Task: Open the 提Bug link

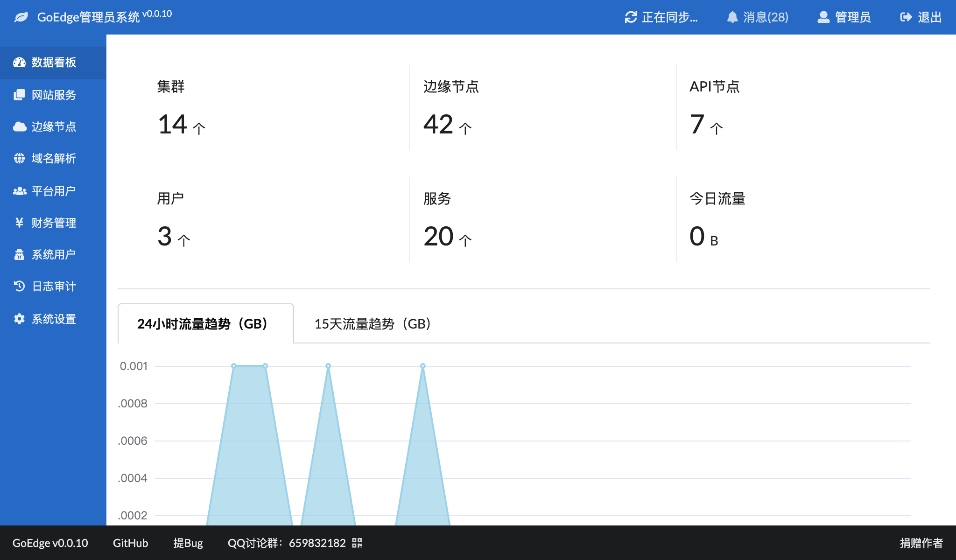Action: (188, 543)
